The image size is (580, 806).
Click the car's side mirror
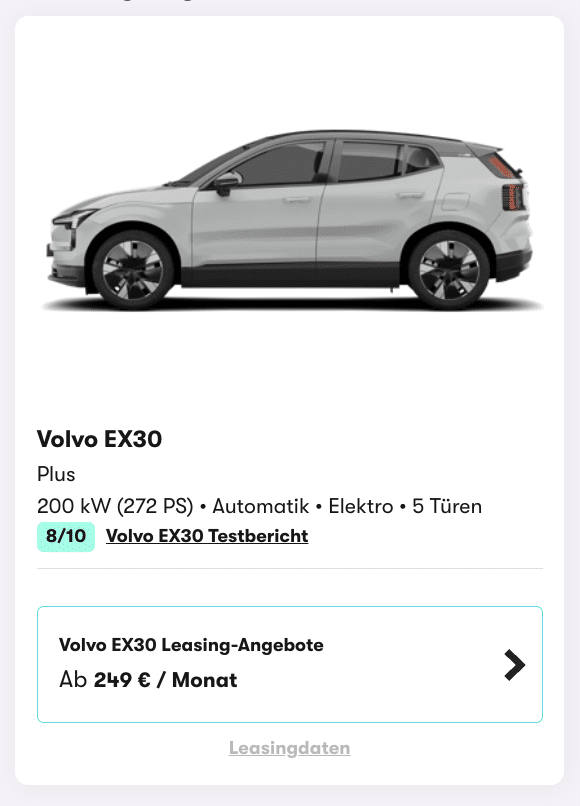click(x=226, y=183)
